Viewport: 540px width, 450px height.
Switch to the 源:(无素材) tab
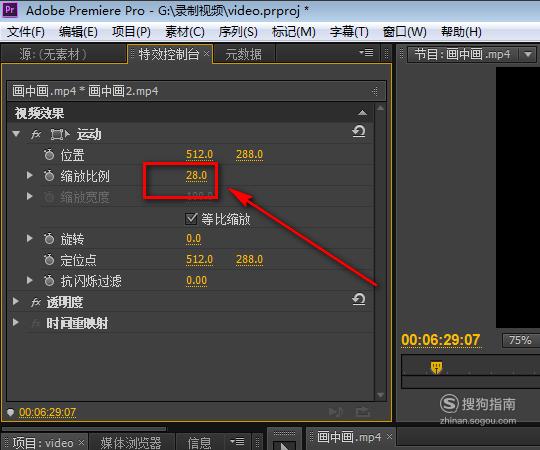(x=53, y=54)
